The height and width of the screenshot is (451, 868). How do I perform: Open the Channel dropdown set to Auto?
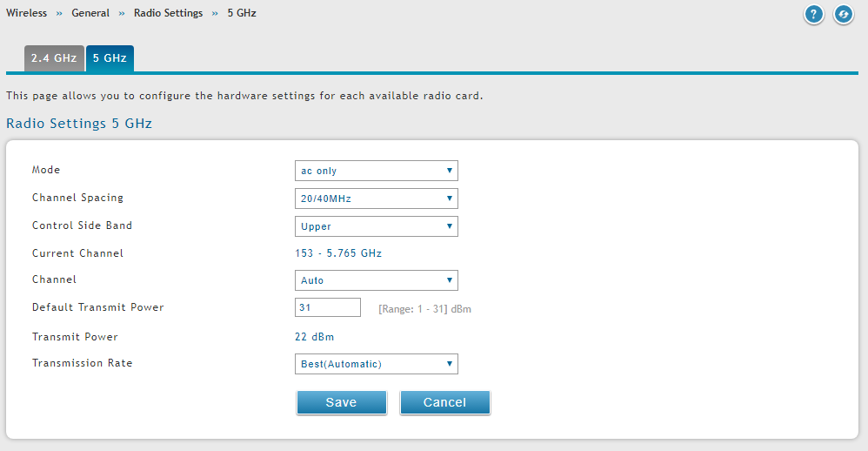[x=376, y=280]
